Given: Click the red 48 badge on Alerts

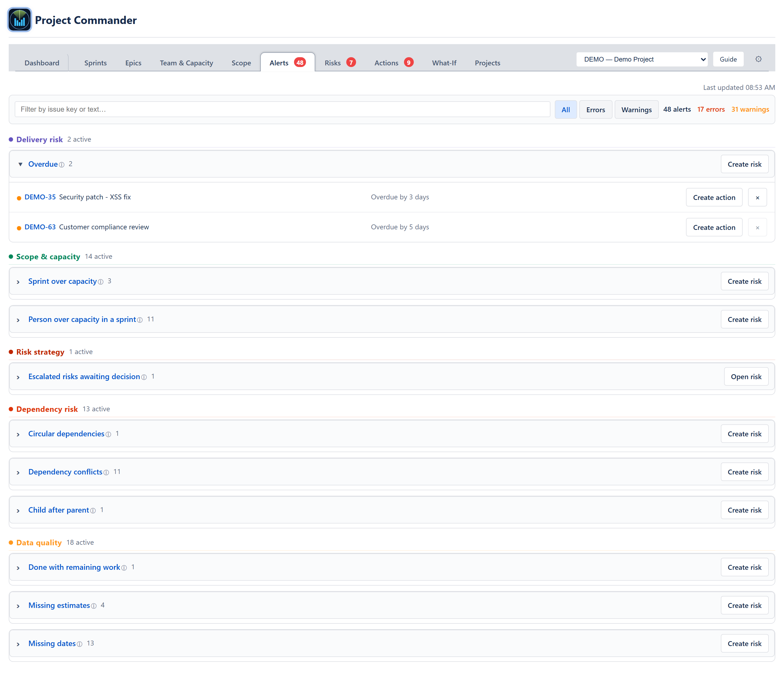Looking at the screenshot, I should [299, 63].
